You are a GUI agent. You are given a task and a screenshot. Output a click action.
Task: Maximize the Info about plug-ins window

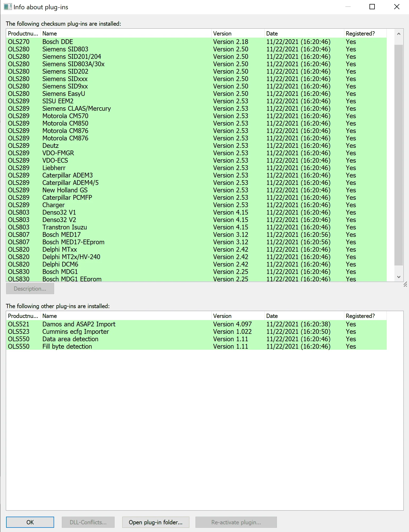(372, 7)
